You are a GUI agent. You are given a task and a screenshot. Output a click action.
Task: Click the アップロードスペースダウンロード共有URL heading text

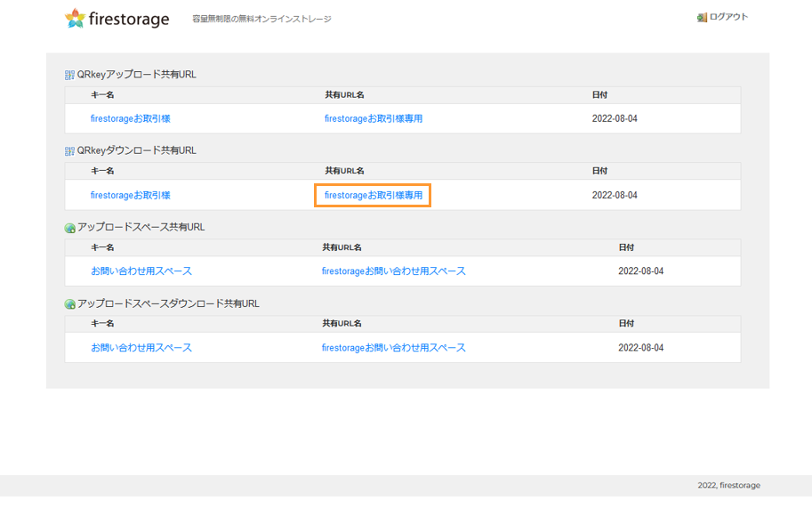pyautogui.click(x=168, y=303)
